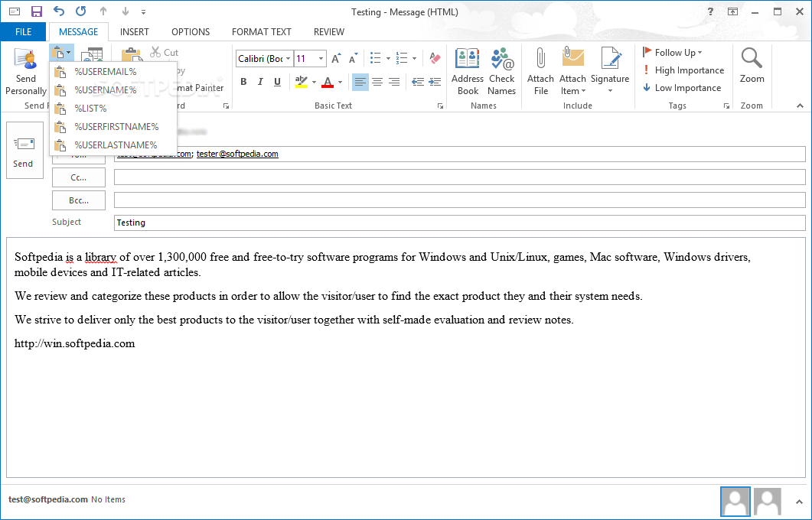Open the font size dropdown

[321, 58]
